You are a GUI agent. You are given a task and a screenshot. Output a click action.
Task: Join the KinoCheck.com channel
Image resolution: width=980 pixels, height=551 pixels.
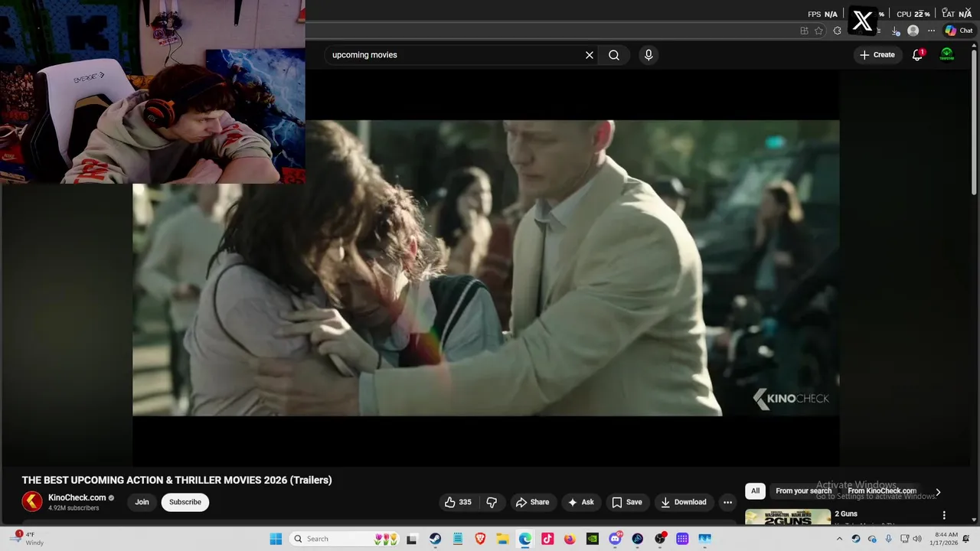click(142, 502)
